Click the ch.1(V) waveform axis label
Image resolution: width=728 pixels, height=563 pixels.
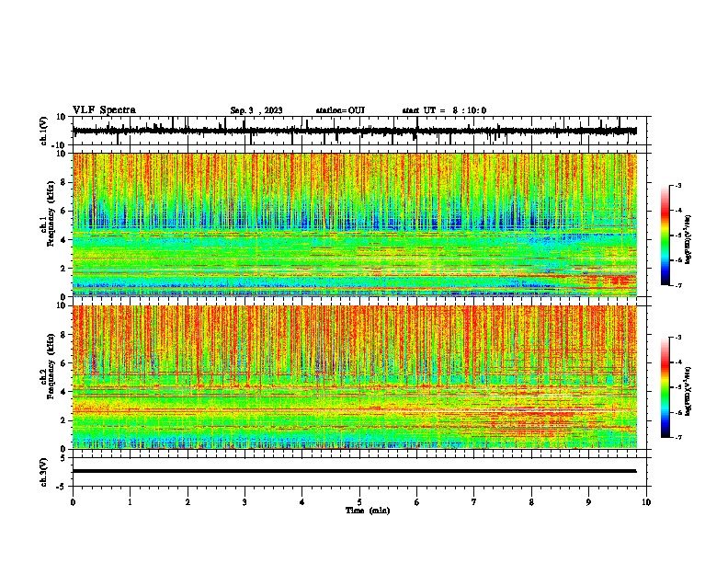point(44,131)
